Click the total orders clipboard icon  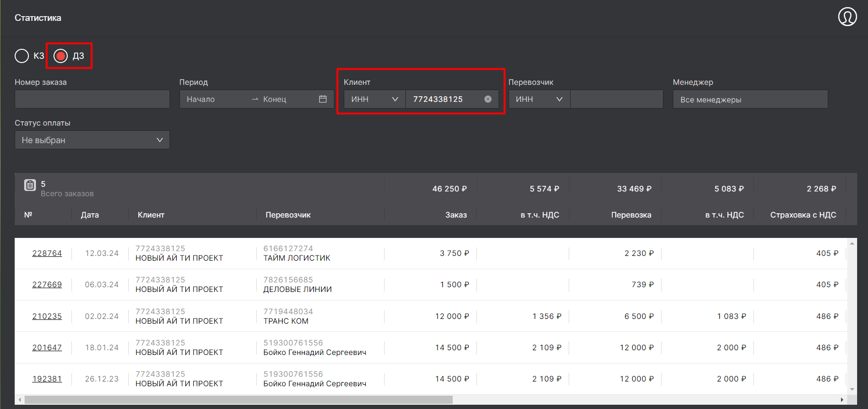(x=30, y=185)
